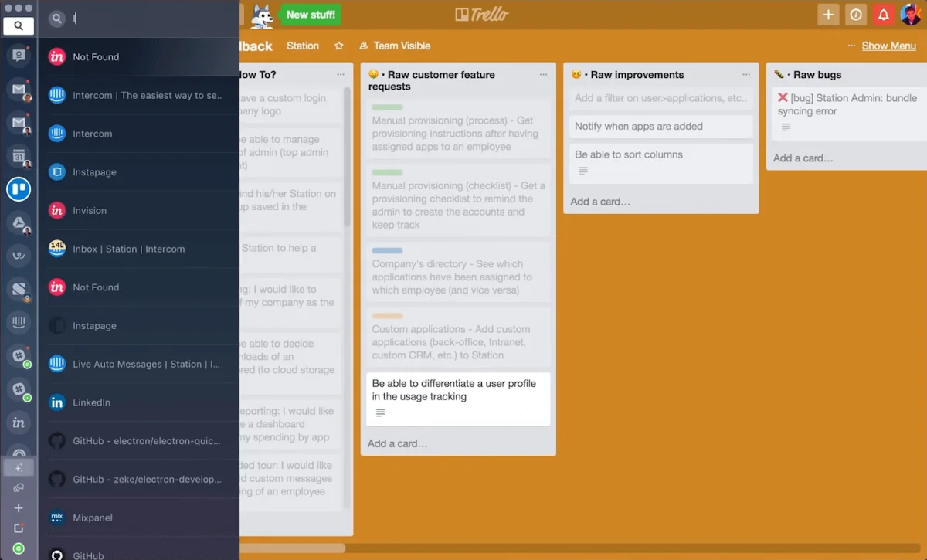This screenshot has width=927, height=560.
Task: Open Google Calendar icon in the sidebar dock
Action: 19,157
